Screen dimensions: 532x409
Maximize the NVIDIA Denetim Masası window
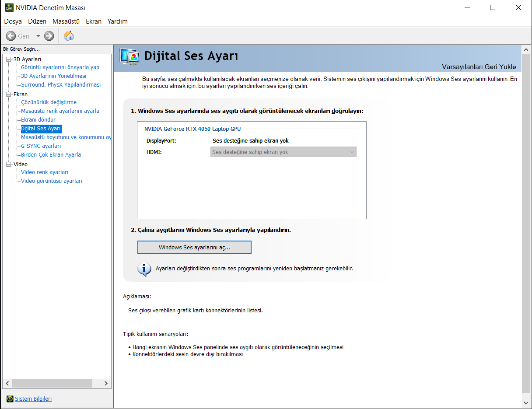pos(493,7)
